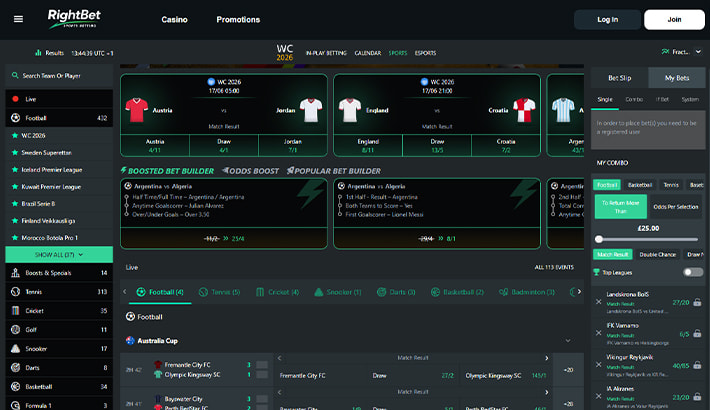Click the star beside Iceland Premier League
Viewport: 710px width, 410px height.
tap(15, 170)
